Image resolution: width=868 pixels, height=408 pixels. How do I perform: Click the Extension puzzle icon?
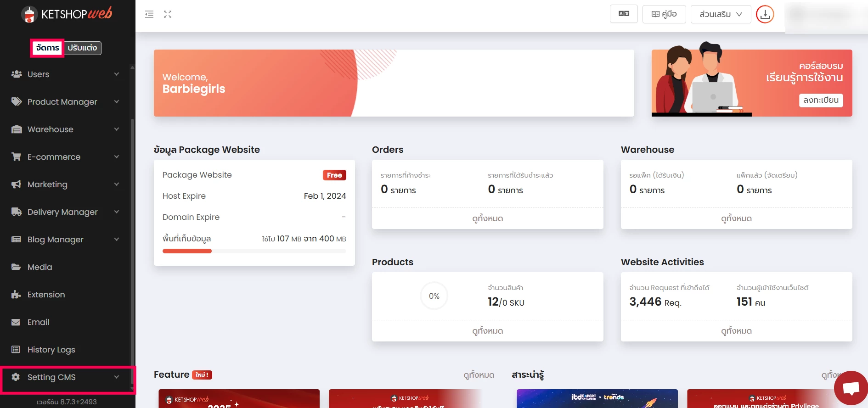16,295
